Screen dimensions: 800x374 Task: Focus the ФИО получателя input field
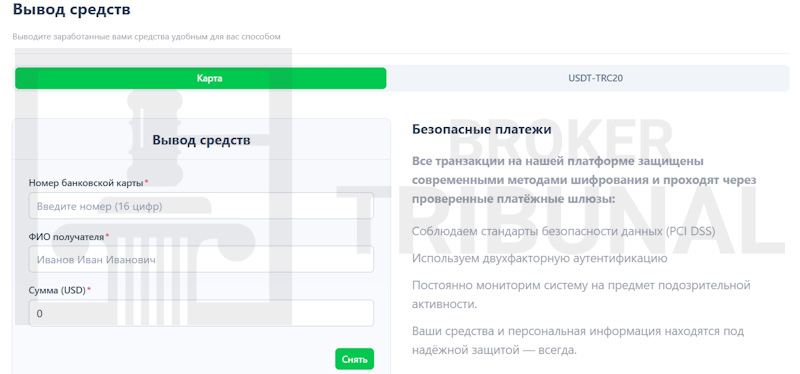tap(201, 260)
